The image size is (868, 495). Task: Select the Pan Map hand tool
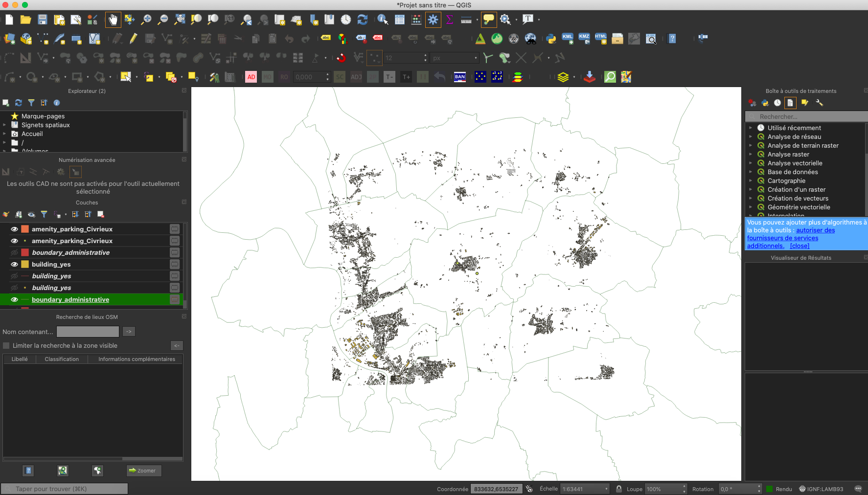[113, 20]
